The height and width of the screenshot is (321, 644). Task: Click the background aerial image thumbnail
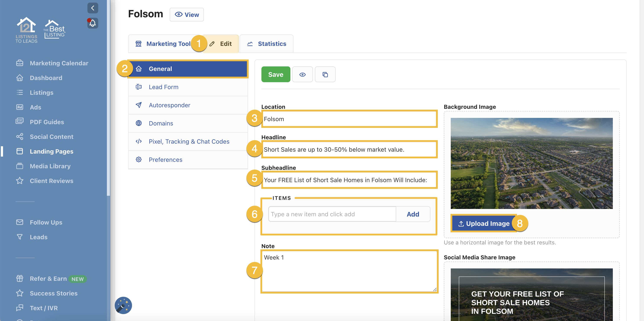[531, 163]
